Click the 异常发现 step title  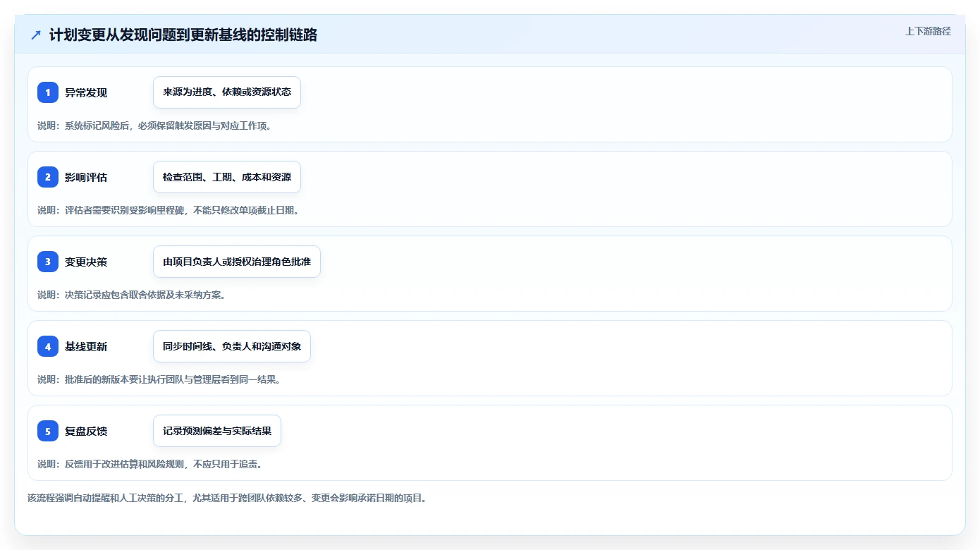pyautogui.click(x=86, y=92)
